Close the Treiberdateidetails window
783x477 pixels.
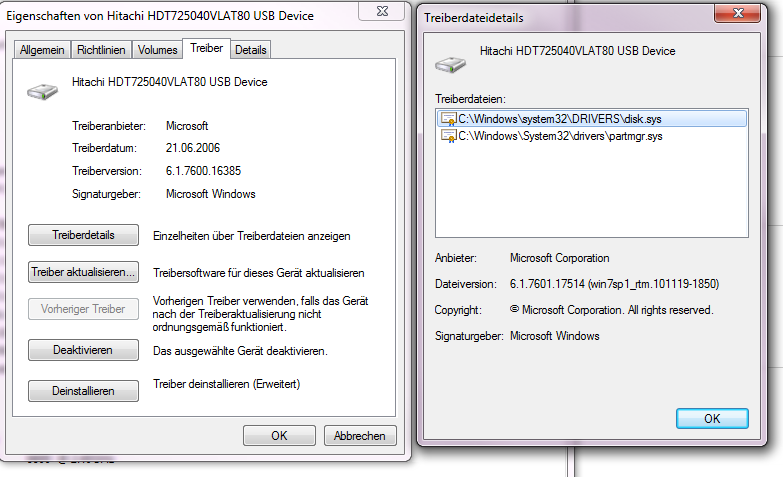[738, 13]
